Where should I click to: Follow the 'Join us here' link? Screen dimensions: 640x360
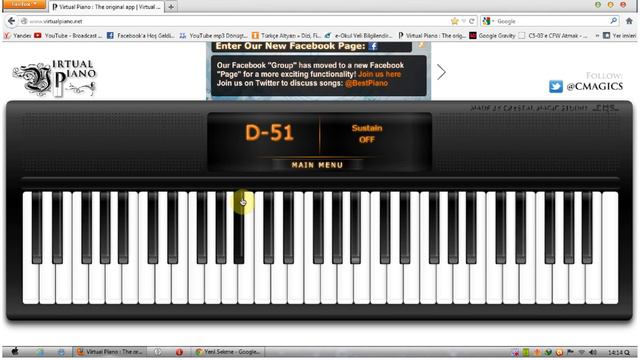[x=379, y=74]
